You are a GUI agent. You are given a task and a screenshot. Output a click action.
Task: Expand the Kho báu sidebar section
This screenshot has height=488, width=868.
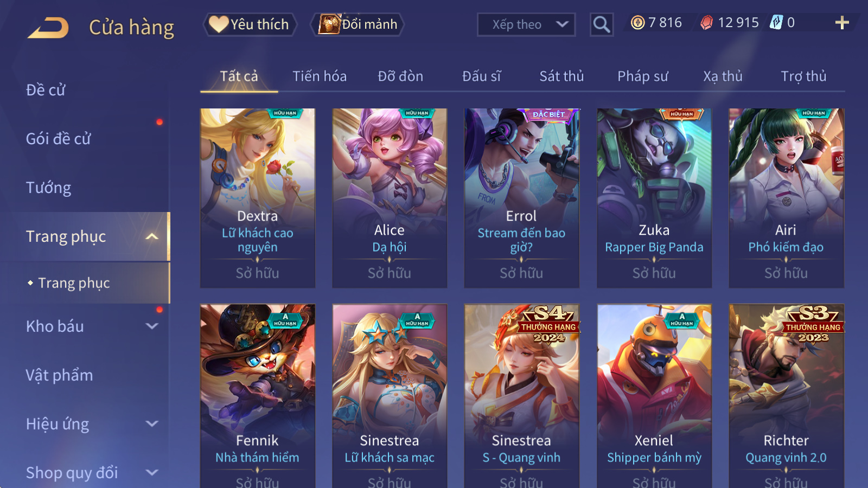152,326
